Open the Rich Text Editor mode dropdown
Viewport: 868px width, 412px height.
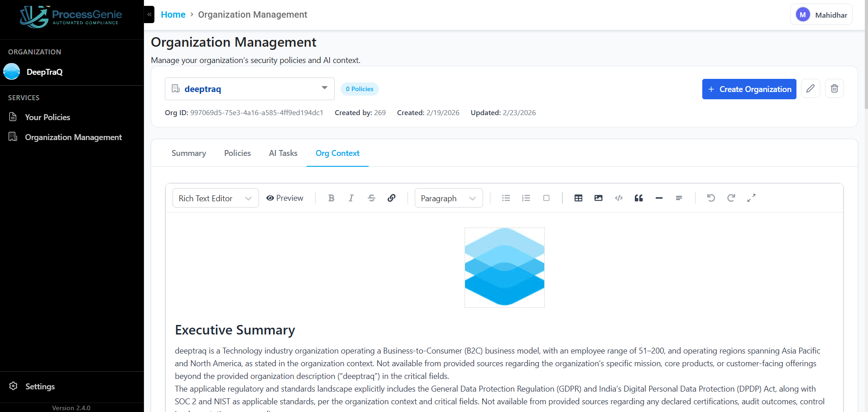(x=216, y=198)
